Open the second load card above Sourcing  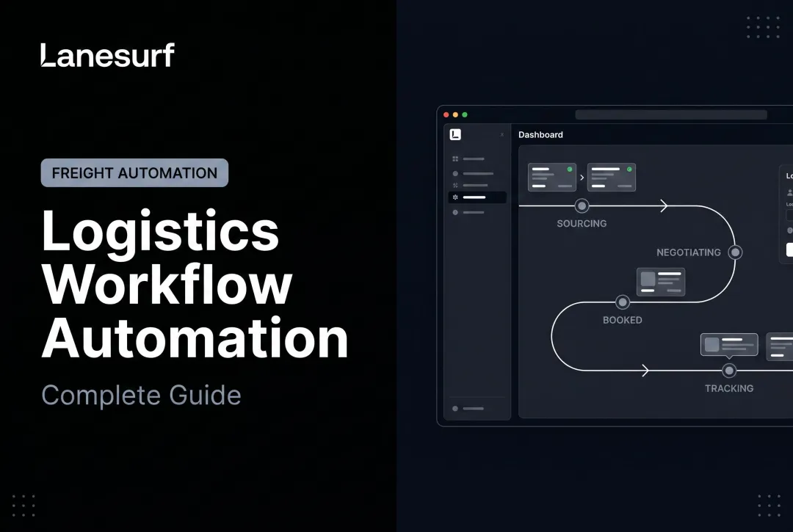tap(612, 178)
